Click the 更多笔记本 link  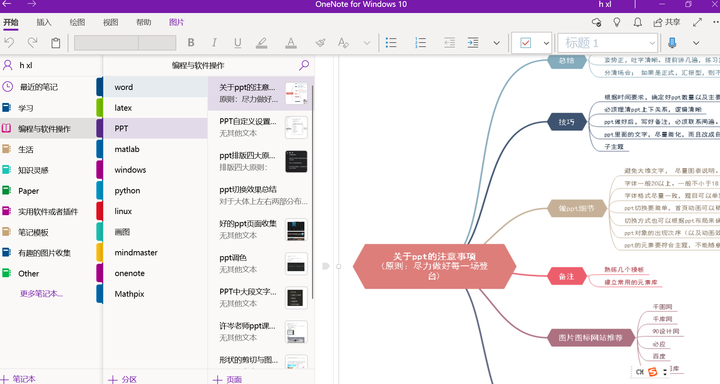click(41, 294)
